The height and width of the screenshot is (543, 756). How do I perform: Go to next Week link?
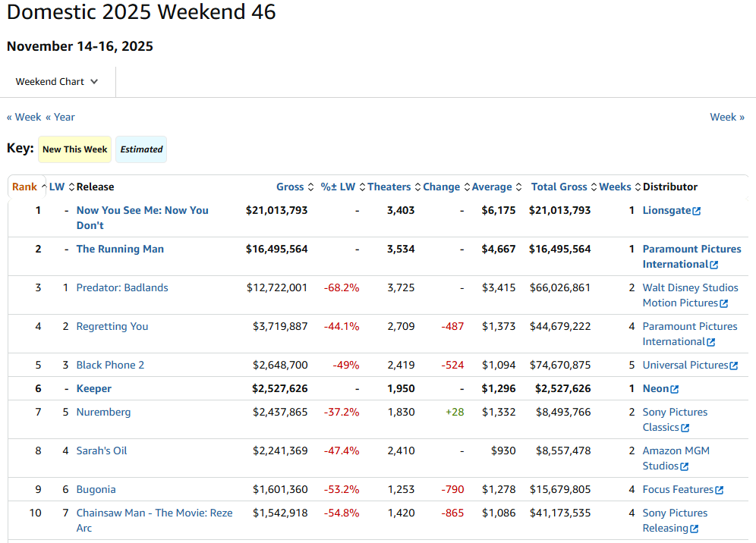click(727, 117)
